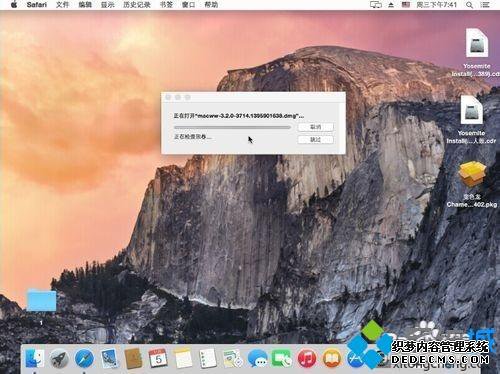500x374 pixels.
Task: Click the eject menu bar icon
Action: click(x=391, y=5)
